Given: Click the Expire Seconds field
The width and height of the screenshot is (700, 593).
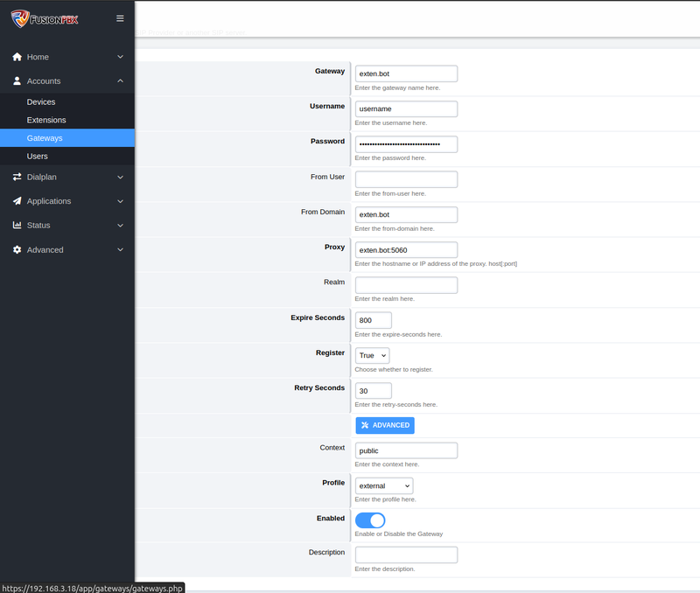Looking at the screenshot, I should [373, 320].
